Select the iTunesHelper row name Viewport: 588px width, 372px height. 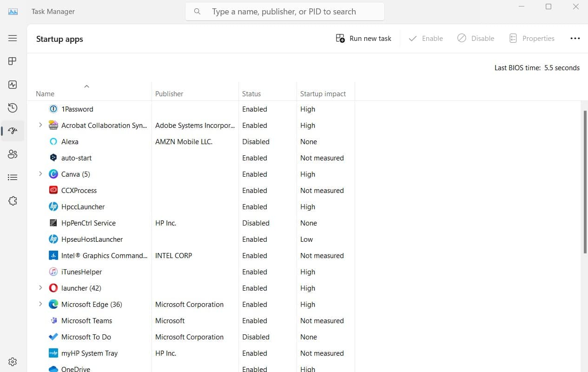pyautogui.click(x=81, y=272)
